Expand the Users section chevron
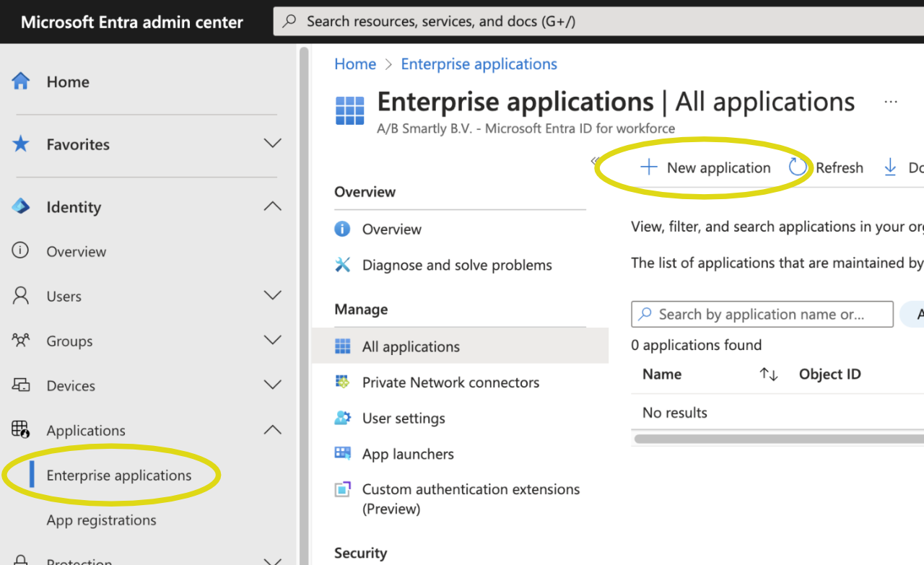Viewport: 924px width, 565px height. click(273, 295)
